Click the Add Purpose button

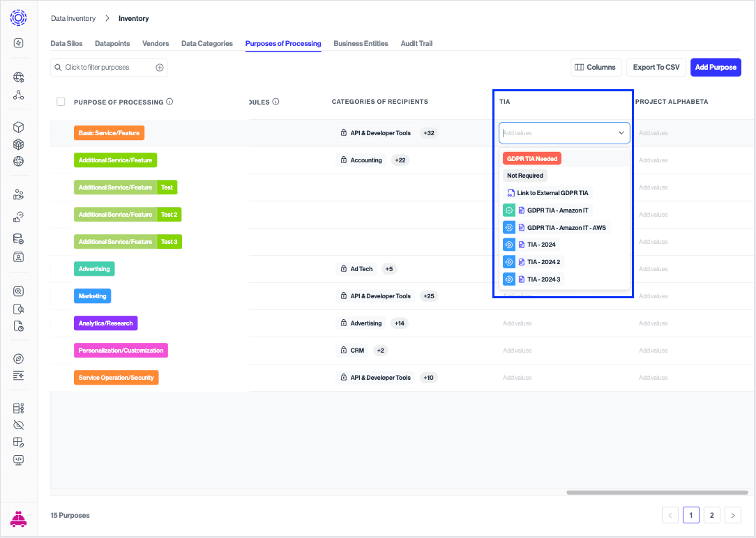point(716,67)
